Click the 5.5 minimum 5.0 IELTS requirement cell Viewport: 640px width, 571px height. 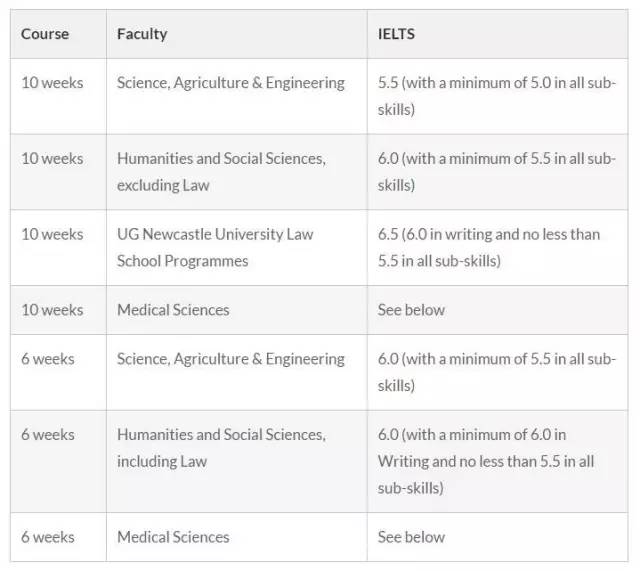(x=496, y=96)
